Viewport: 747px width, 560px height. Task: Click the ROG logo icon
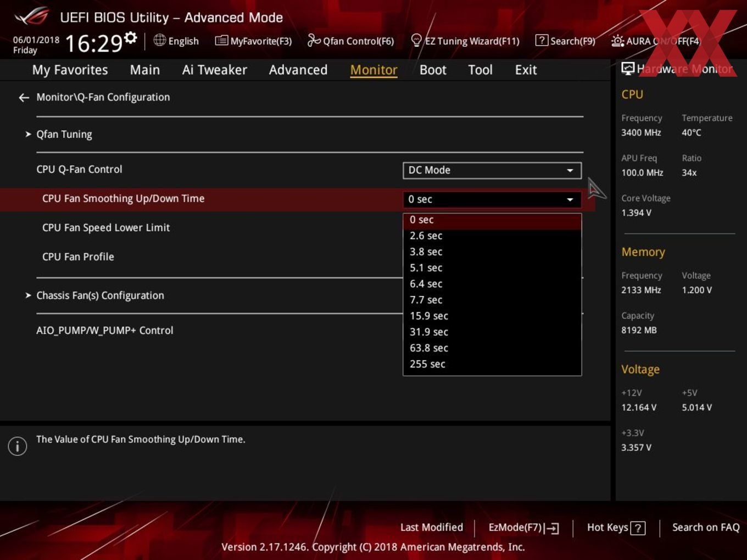[32, 16]
